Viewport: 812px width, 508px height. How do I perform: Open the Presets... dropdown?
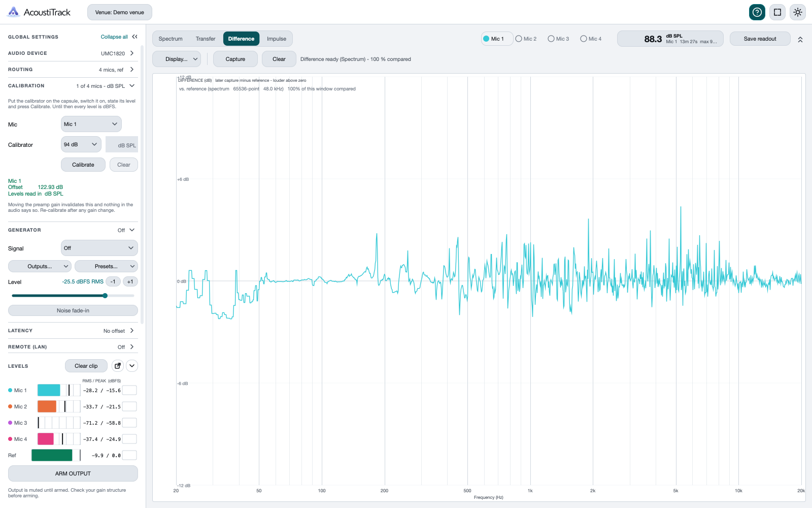pos(106,266)
